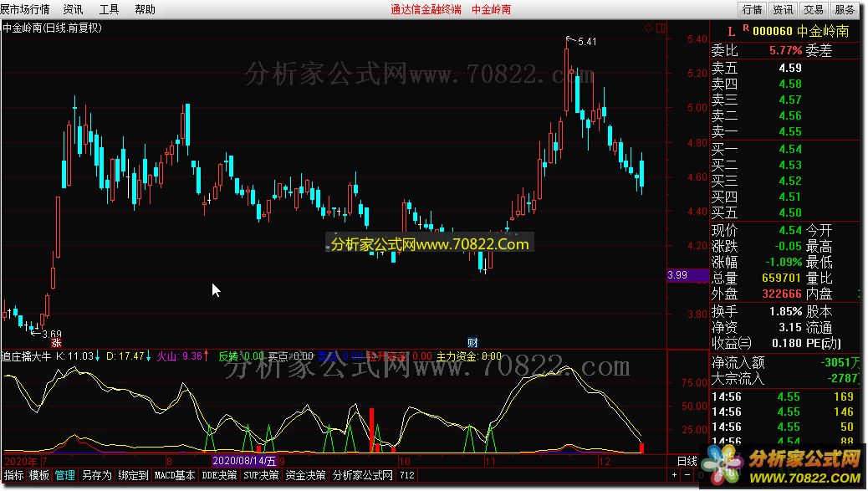Click the 主力资金: 0.00 indicator label
The height and width of the screenshot is (491, 868).
click(x=469, y=356)
